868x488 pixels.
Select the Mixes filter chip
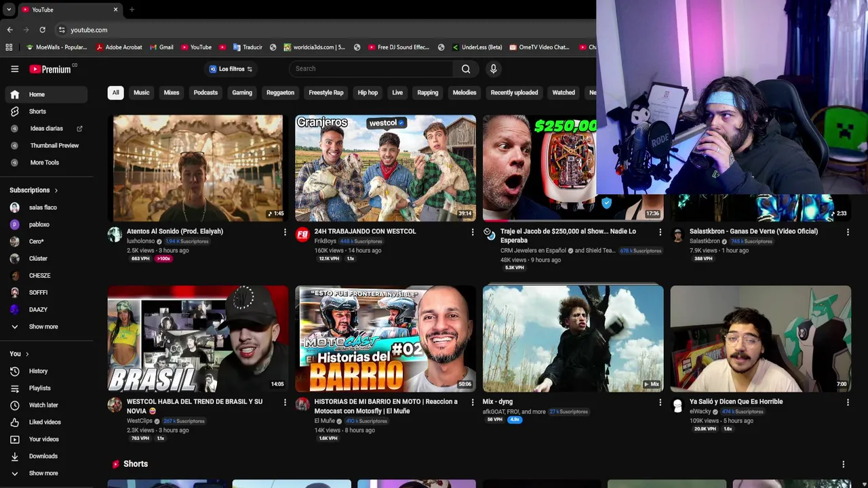click(x=171, y=92)
